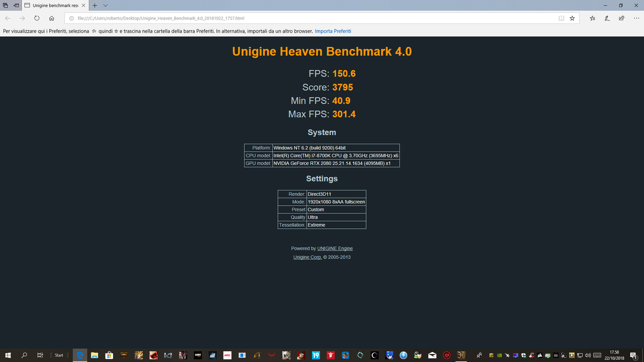The width and height of the screenshot is (644, 362).
Task: Open the browser settings ellipsis menu
Action: (636, 18)
